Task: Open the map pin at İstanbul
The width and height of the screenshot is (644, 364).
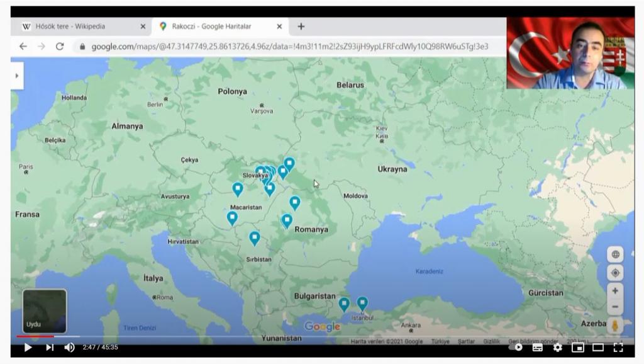Action: [362, 304]
